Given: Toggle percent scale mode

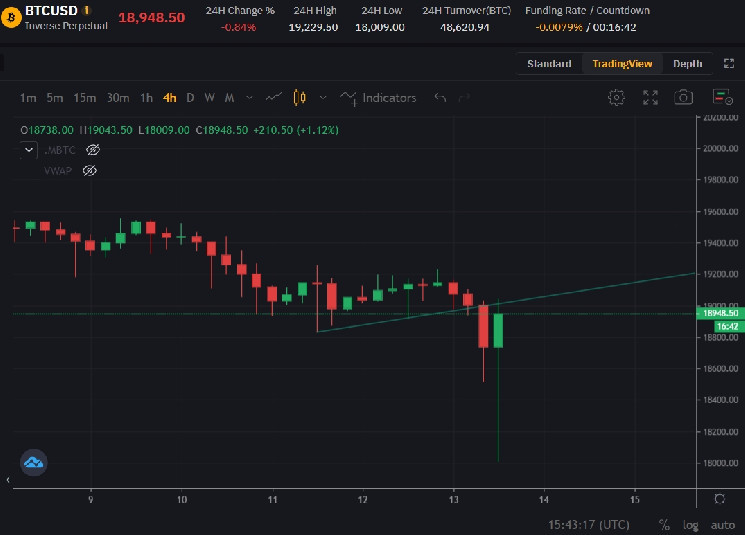Looking at the screenshot, I should coord(664,525).
